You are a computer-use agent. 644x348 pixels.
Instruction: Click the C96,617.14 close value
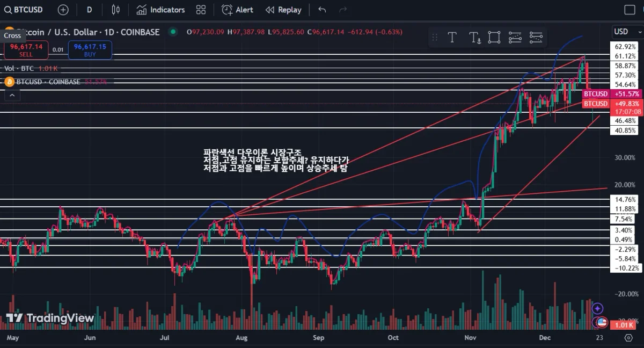[x=326, y=32]
